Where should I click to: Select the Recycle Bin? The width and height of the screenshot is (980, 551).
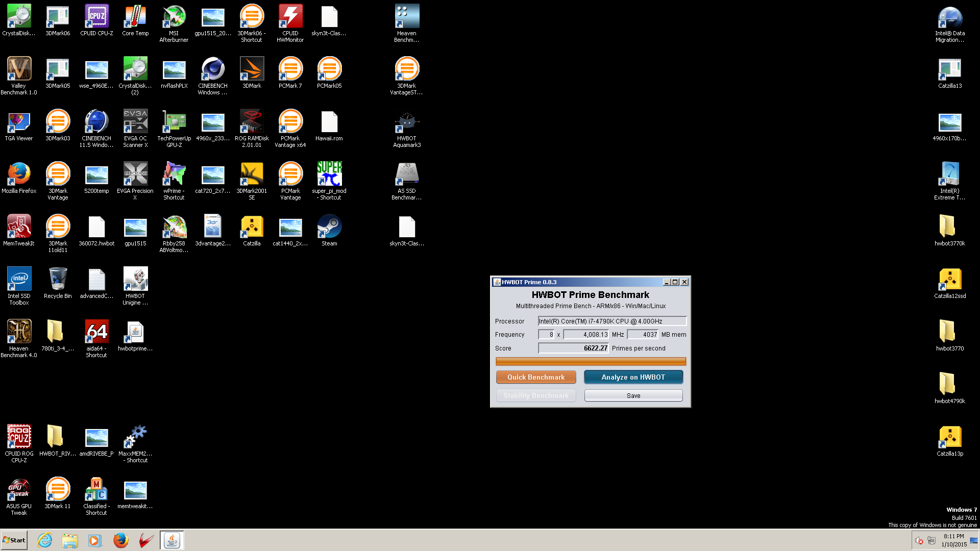click(58, 283)
